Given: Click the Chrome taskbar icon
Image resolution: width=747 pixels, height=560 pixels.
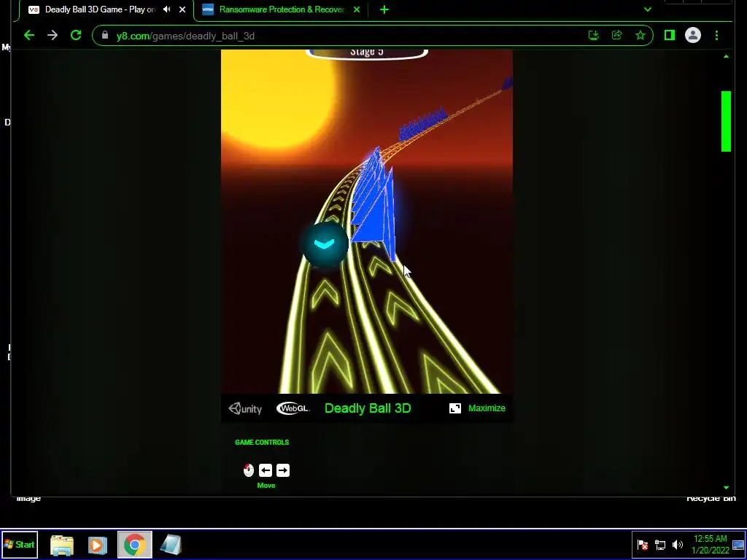Looking at the screenshot, I should click(x=135, y=545).
